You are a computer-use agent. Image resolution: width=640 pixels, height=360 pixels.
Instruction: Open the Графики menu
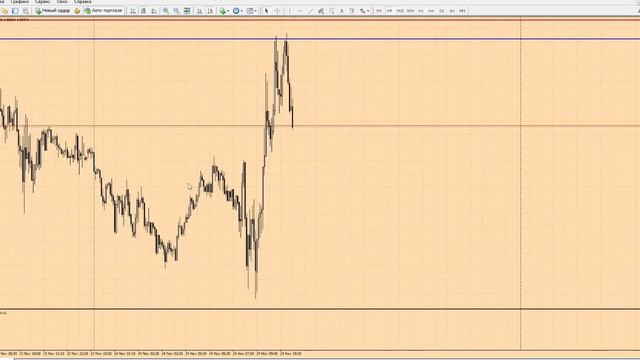(x=19, y=2)
